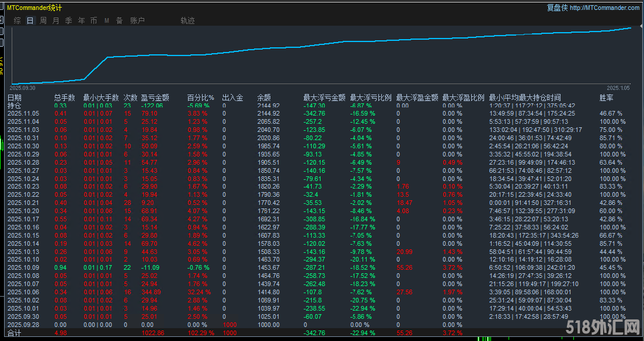This screenshot has height=341, width=644.
Task: Select the 2025.11.05 data row
Action: pos(23,113)
